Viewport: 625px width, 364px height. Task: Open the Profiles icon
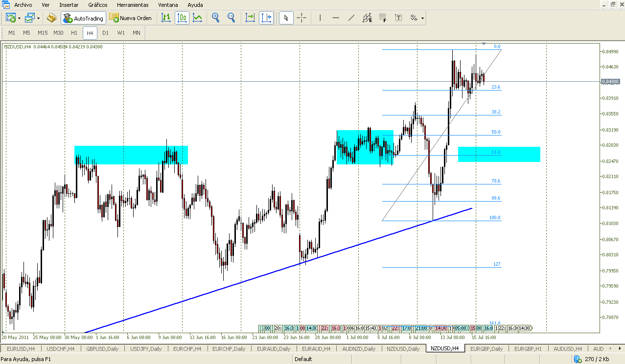pyautogui.click(x=30, y=18)
